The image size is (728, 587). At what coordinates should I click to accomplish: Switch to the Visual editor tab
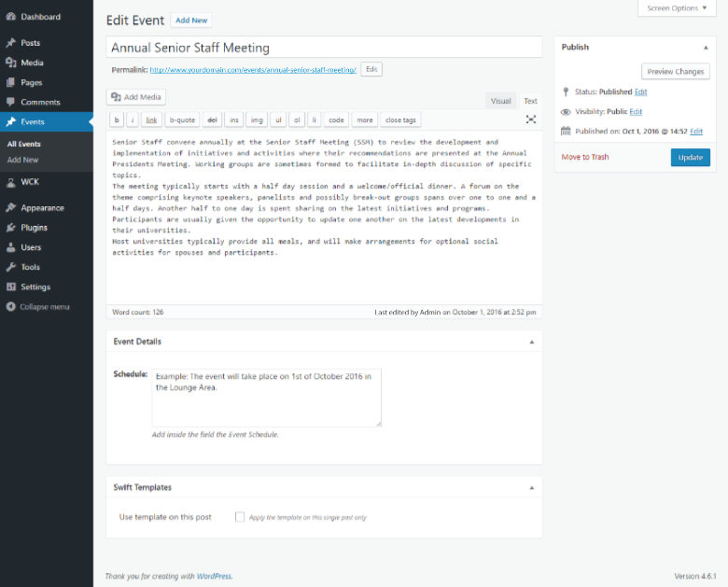pyautogui.click(x=500, y=101)
